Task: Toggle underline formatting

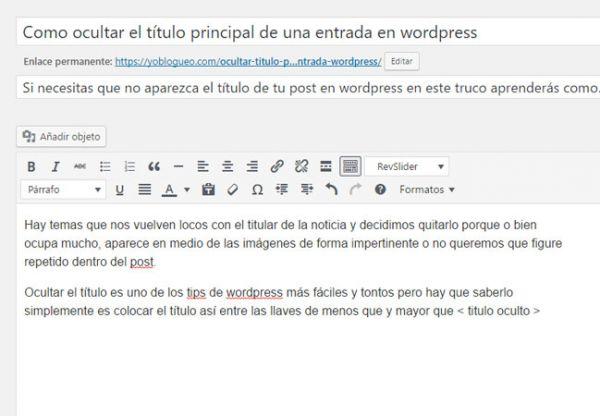Action: [x=120, y=189]
